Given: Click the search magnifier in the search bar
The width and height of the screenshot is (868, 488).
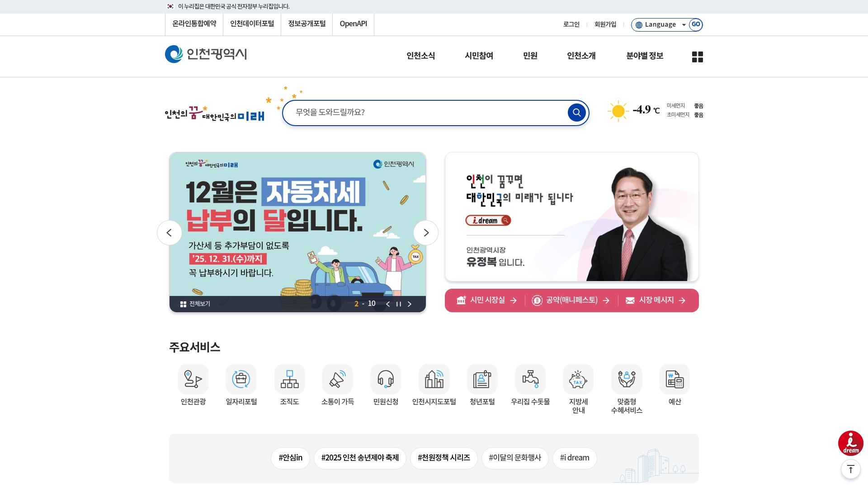Looking at the screenshot, I should click(x=576, y=112).
